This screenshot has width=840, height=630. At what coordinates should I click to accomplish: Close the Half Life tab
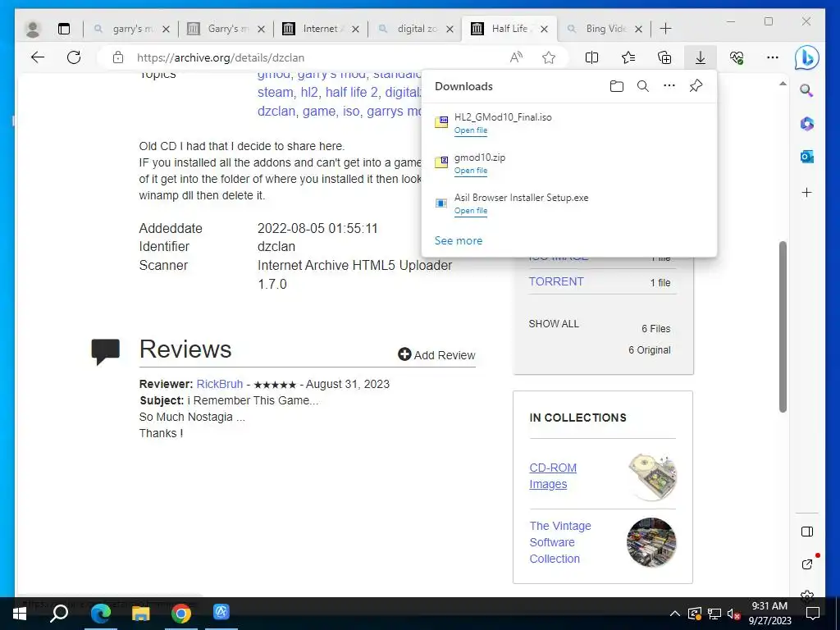(x=545, y=29)
